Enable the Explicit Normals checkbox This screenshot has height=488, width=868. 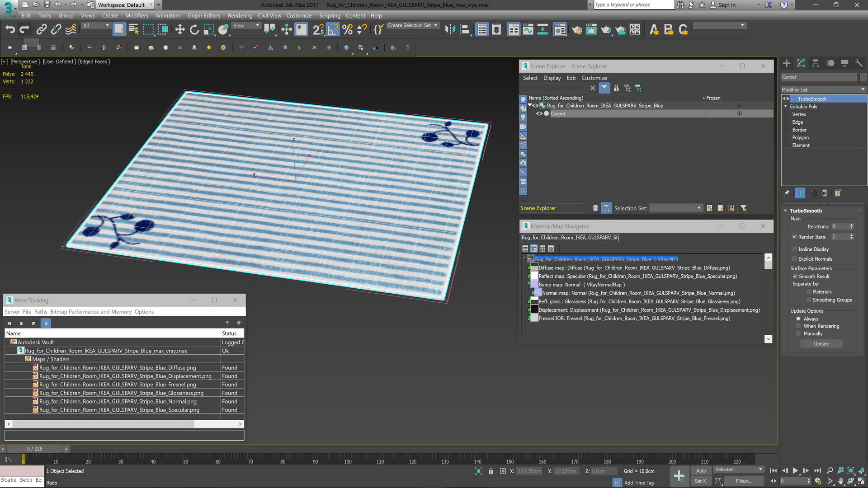click(794, 259)
